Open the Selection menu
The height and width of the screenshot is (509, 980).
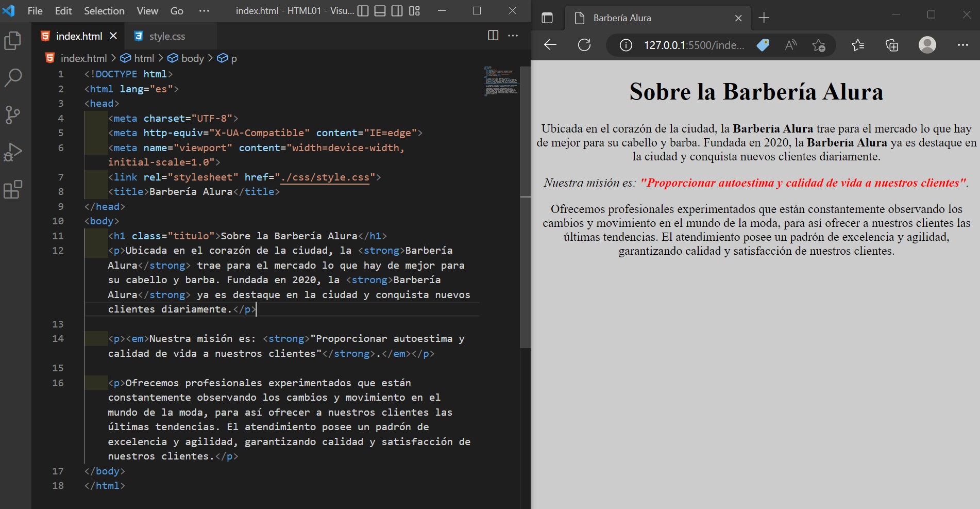pyautogui.click(x=104, y=11)
